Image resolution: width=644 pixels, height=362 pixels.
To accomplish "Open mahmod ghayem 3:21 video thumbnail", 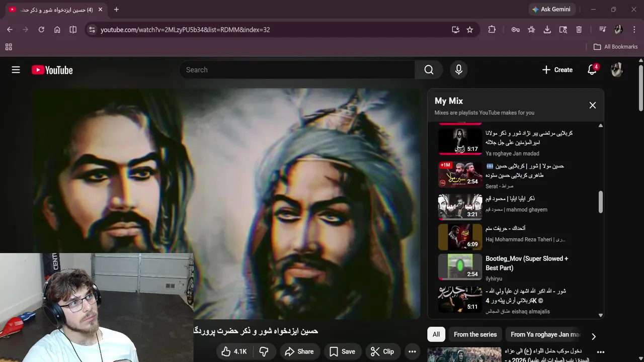I will 460,207.
